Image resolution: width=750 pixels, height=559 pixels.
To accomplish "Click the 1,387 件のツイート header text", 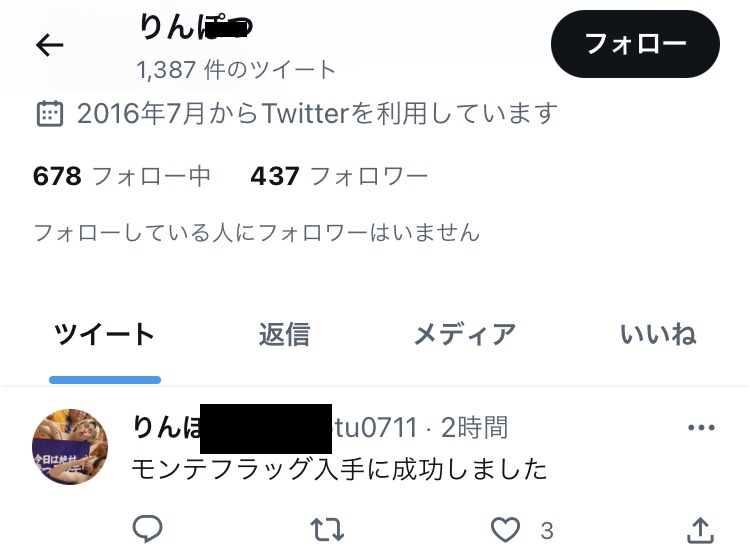I will click(236, 70).
